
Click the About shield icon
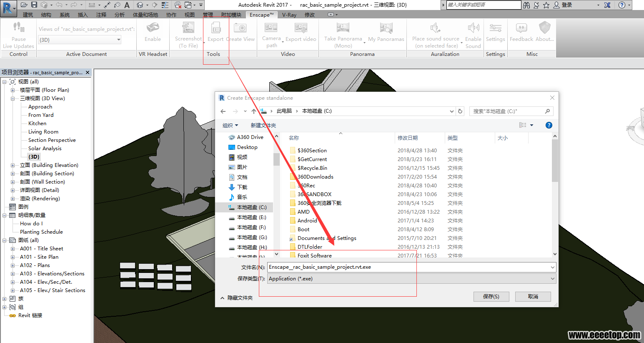(x=544, y=28)
